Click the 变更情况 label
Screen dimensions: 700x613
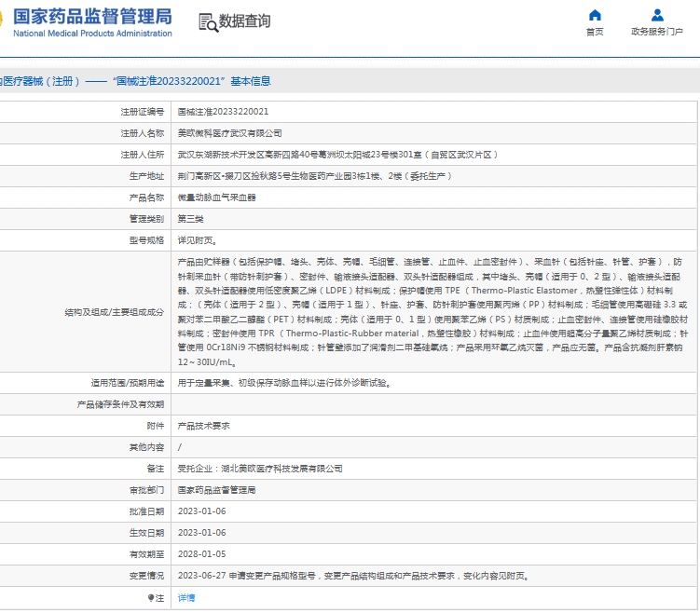(x=147, y=576)
